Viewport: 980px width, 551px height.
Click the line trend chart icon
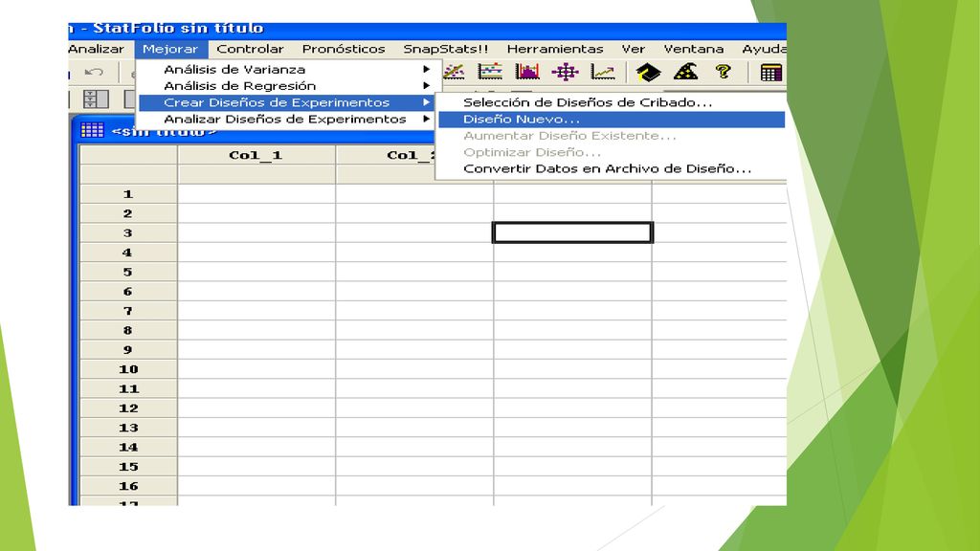(603, 73)
